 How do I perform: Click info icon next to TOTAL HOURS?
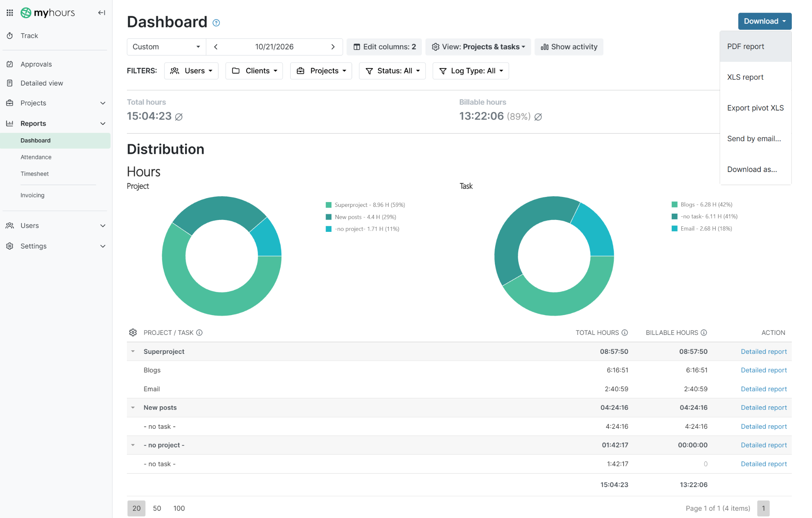625,333
